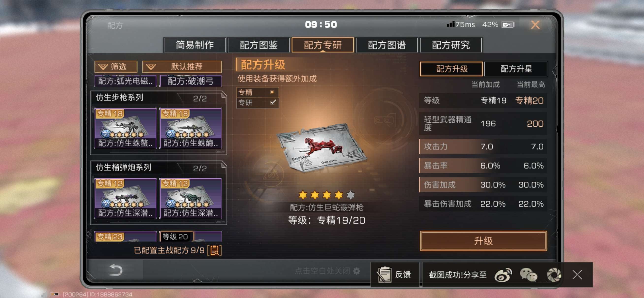Toggle the 专研 checkbox
Screen dimensions: 644x298
(x=273, y=102)
